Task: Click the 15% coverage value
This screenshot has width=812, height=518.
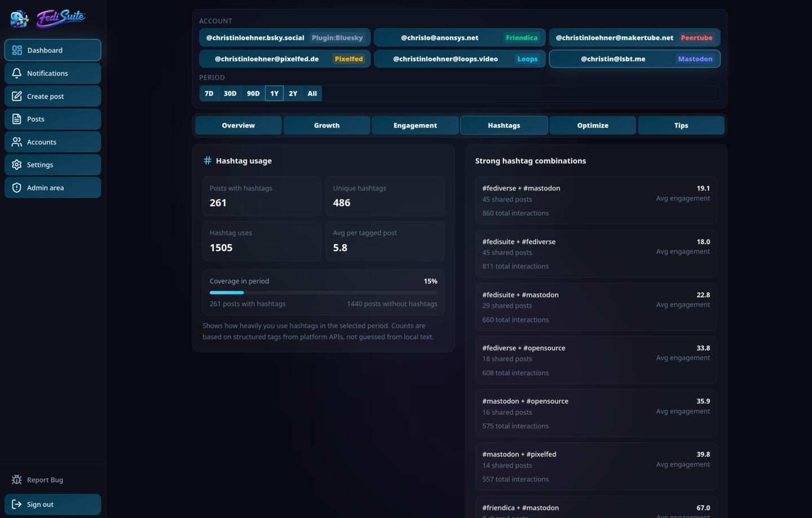Action: 430,281
